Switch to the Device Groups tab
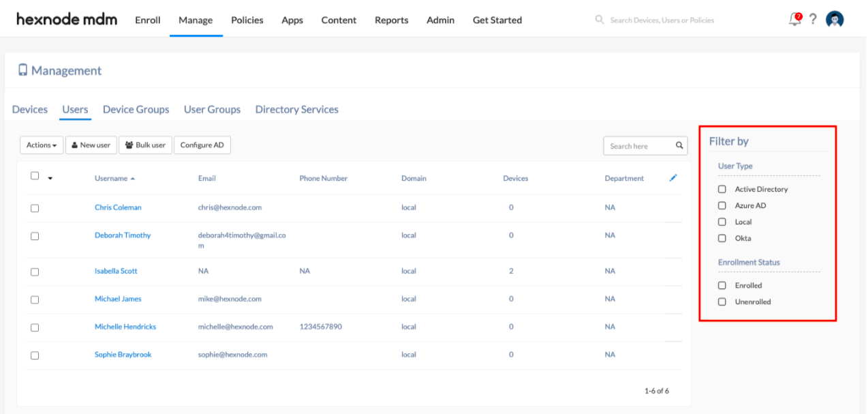Viewport: 868px width, 414px height. pos(136,109)
